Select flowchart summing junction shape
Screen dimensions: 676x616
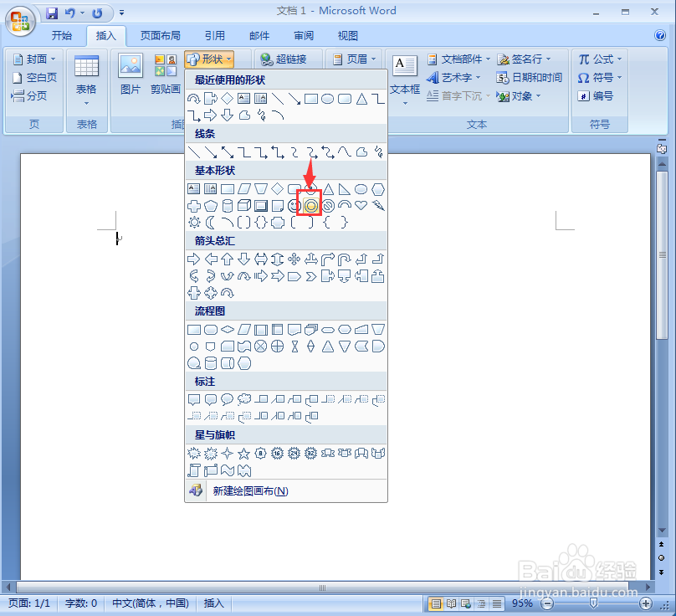point(261,346)
